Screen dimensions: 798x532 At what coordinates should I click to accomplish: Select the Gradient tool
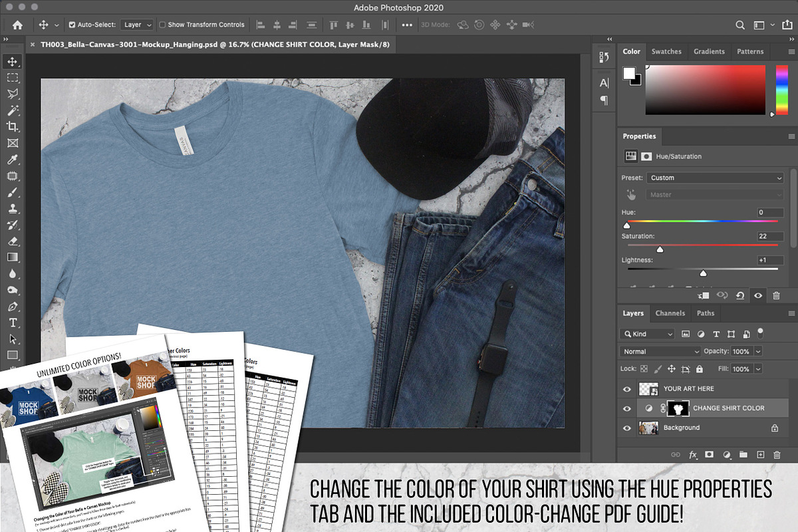[x=13, y=257]
